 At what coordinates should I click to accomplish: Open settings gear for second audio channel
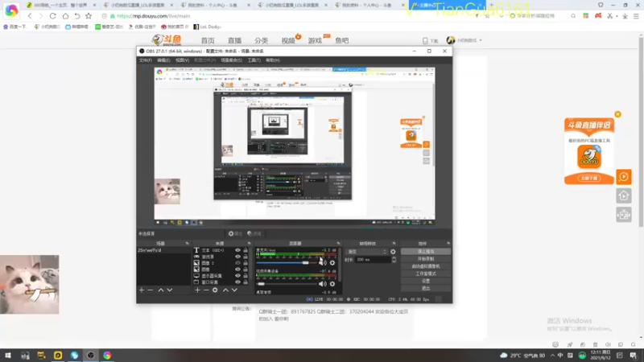point(332,284)
